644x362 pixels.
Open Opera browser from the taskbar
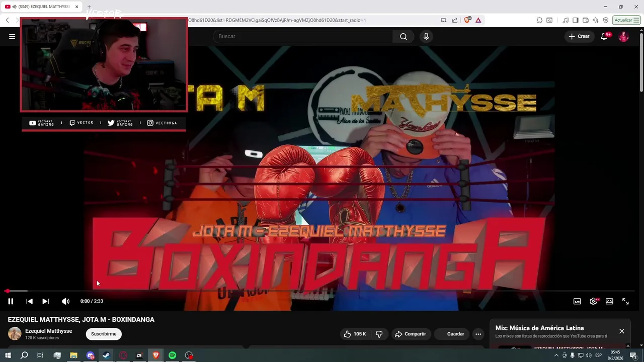pyautogui.click(x=123, y=355)
